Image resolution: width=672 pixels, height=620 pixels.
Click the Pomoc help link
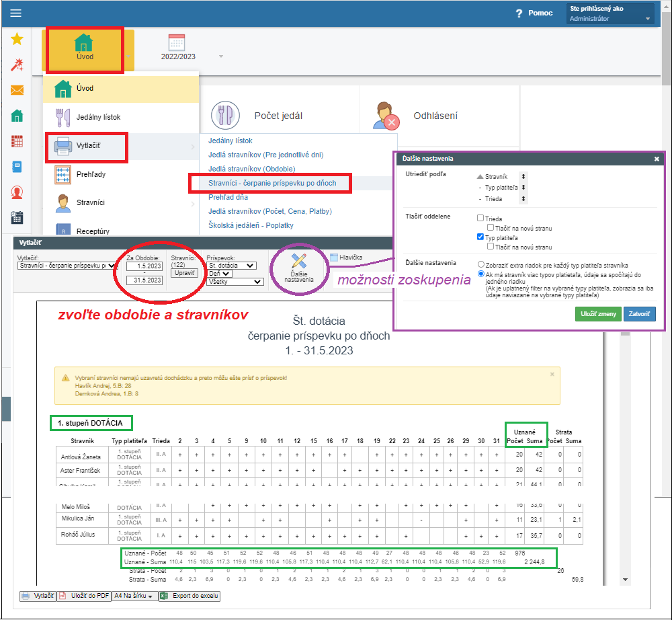click(x=540, y=13)
